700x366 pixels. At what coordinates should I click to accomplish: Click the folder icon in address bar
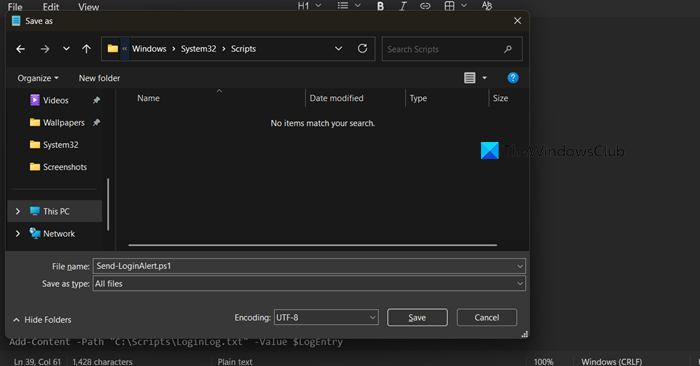click(x=113, y=48)
